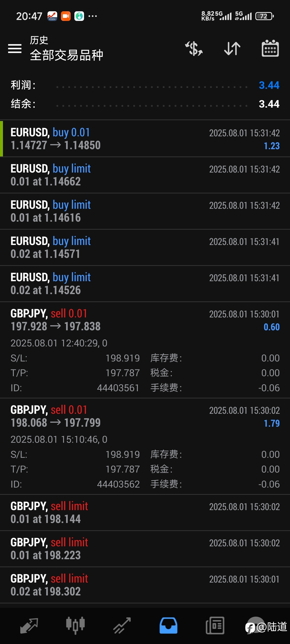Select GBPJPY sell limit at 198.223
This screenshot has width=290, height=644.
145,549
